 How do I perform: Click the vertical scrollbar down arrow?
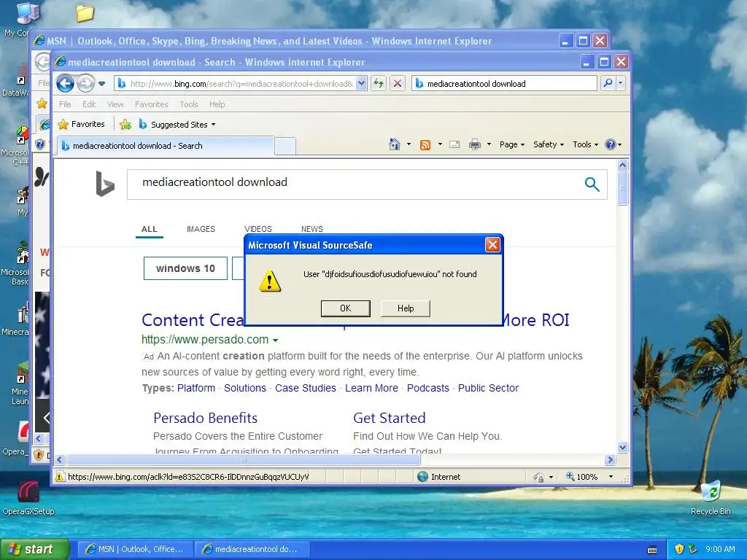[623, 448]
